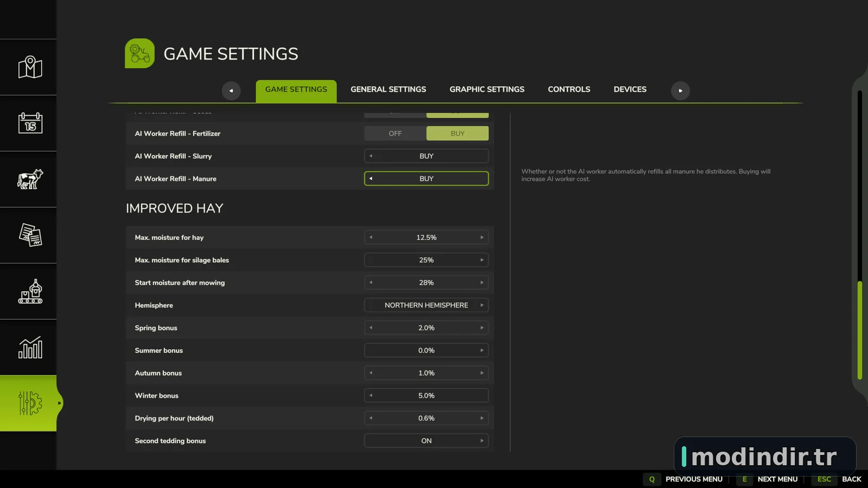Increase Max. moisture for hay value
This screenshot has width=868, height=488.
pos(482,237)
